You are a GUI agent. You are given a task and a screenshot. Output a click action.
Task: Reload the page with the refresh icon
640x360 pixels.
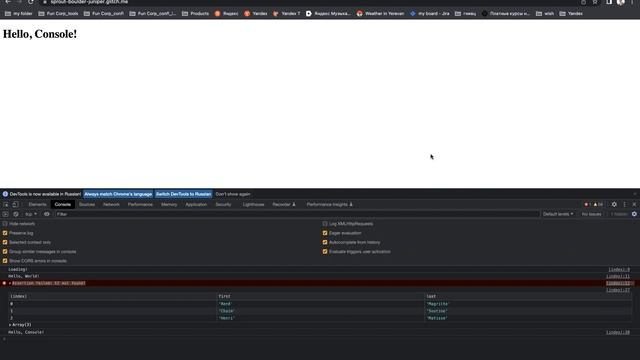[x=31, y=2]
